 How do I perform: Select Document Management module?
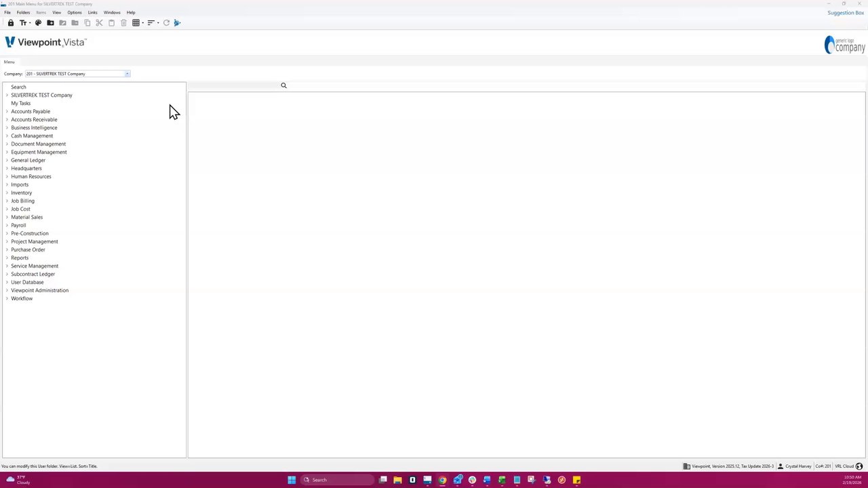tap(38, 144)
